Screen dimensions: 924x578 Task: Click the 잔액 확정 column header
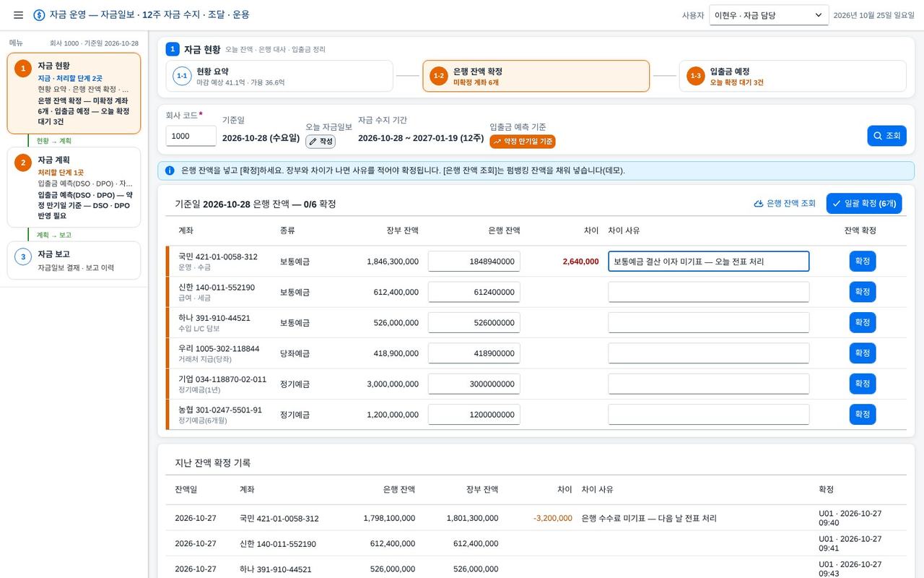pos(860,230)
